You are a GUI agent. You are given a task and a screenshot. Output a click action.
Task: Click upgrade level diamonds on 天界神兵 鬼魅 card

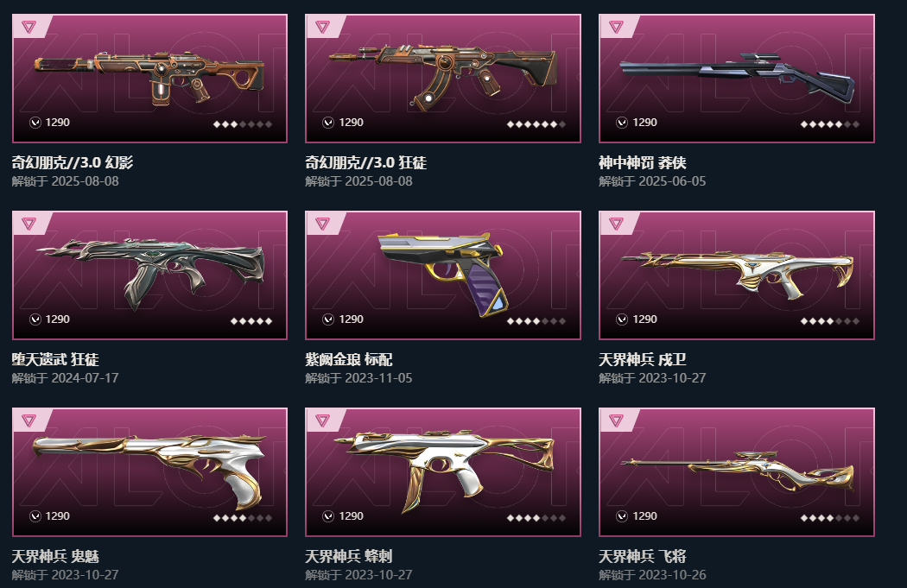[x=243, y=518]
